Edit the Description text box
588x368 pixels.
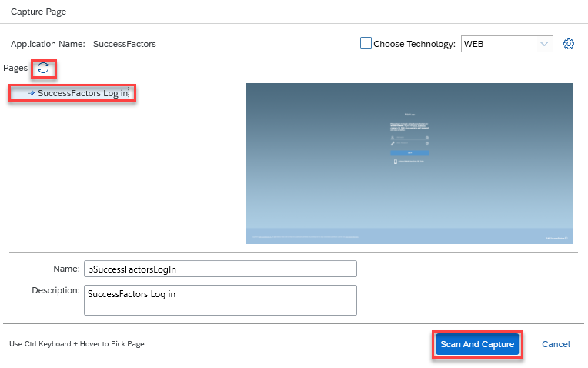point(220,300)
